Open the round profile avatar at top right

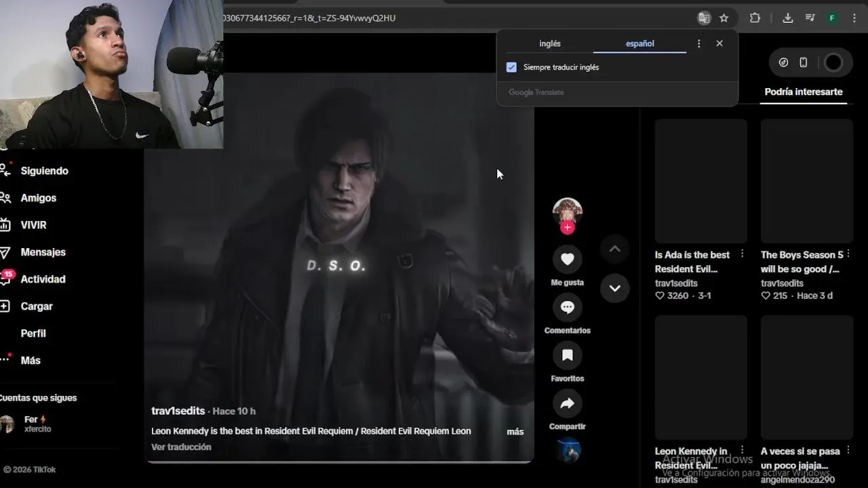pyautogui.click(x=833, y=62)
